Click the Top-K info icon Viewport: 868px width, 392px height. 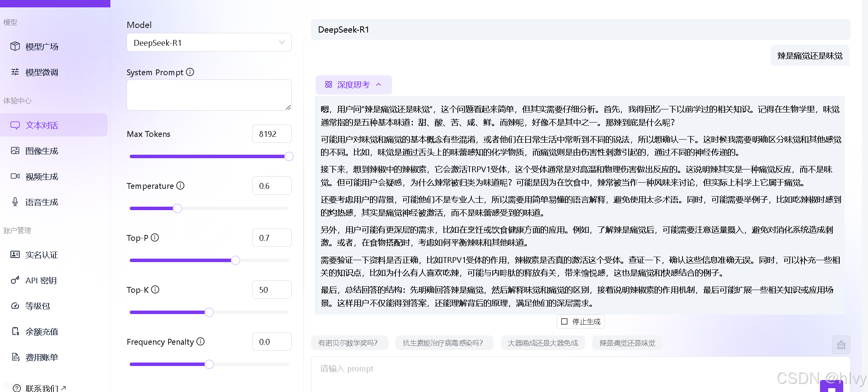pos(155,290)
